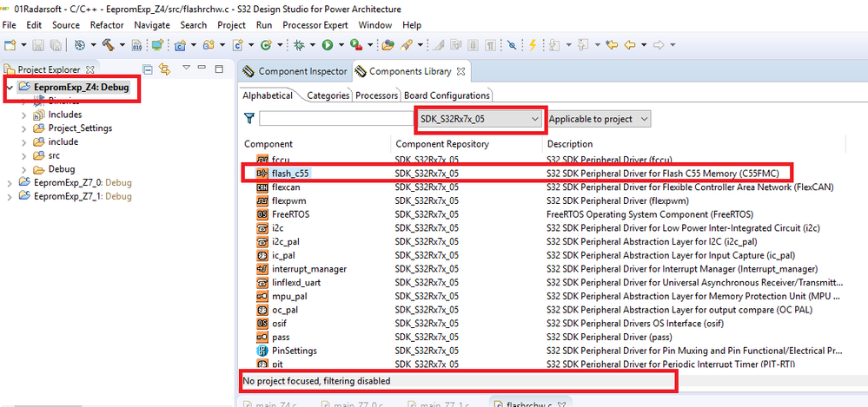The height and width of the screenshot is (407, 868).
Task: Click Collapse All in Project Explorer
Action: click(x=148, y=69)
